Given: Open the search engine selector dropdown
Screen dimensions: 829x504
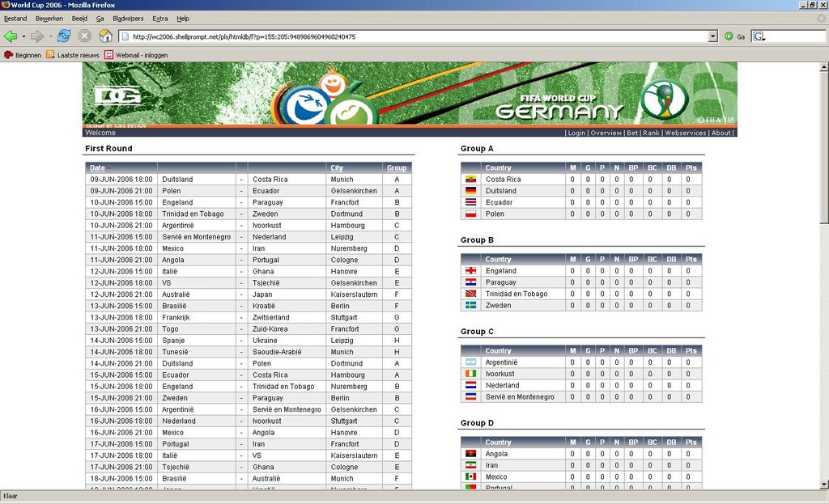Looking at the screenshot, I should [759, 36].
